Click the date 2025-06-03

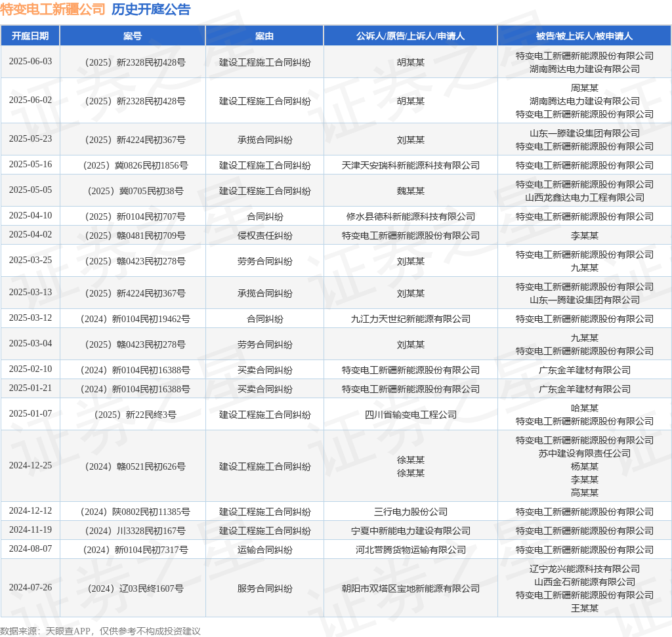(x=30, y=61)
